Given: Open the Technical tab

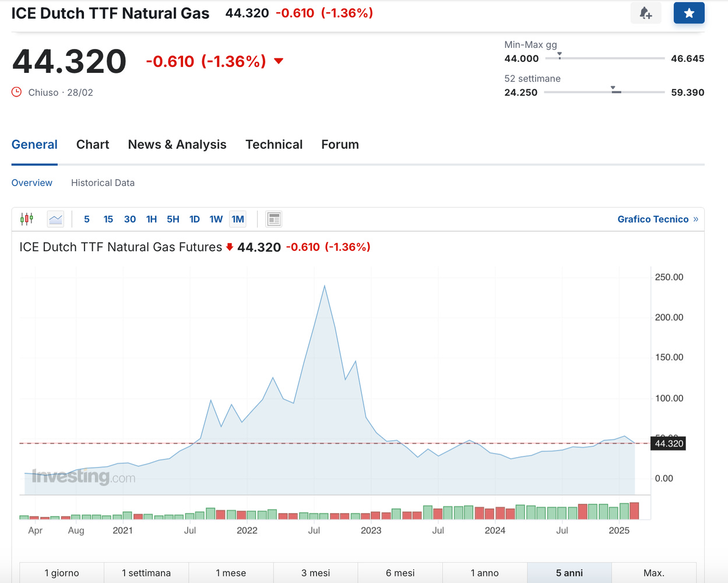Looking at the screenshot, I should click(x=274, y=145).
